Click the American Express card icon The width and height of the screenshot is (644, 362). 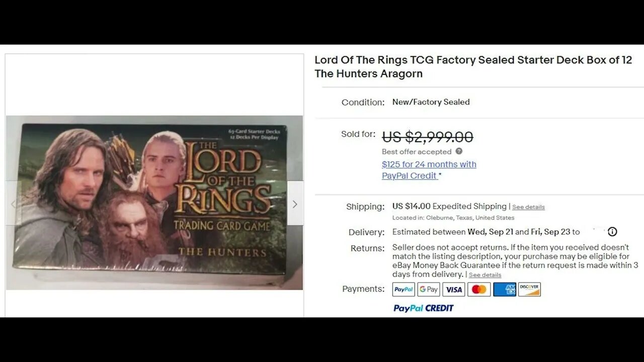point(504,289)
